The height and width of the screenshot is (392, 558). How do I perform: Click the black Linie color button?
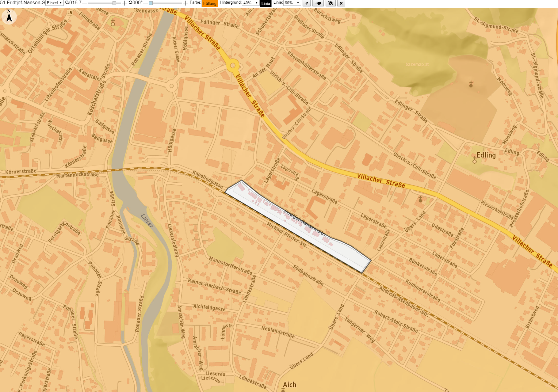[266, 3]
